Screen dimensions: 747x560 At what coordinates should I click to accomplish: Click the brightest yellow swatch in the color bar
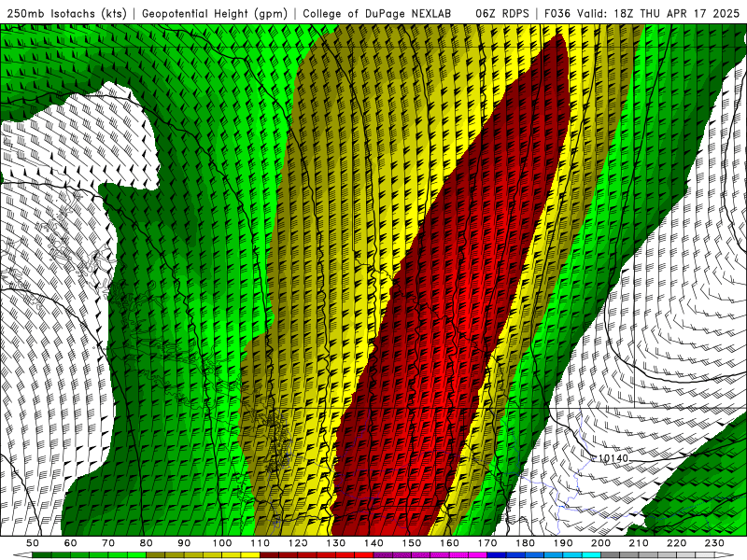(250, 555)
